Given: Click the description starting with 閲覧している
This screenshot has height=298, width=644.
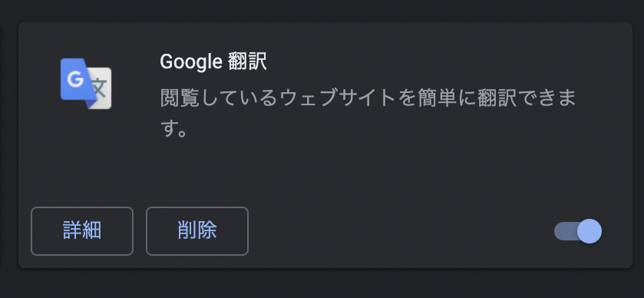Looking at the screenshot, I should click(368, 114).
